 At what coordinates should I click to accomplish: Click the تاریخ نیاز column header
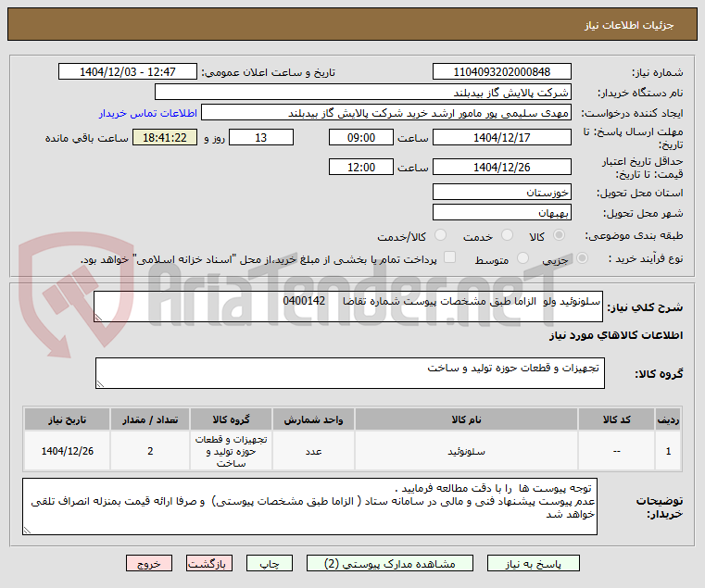pyautogui.click(x=67, y=419)
